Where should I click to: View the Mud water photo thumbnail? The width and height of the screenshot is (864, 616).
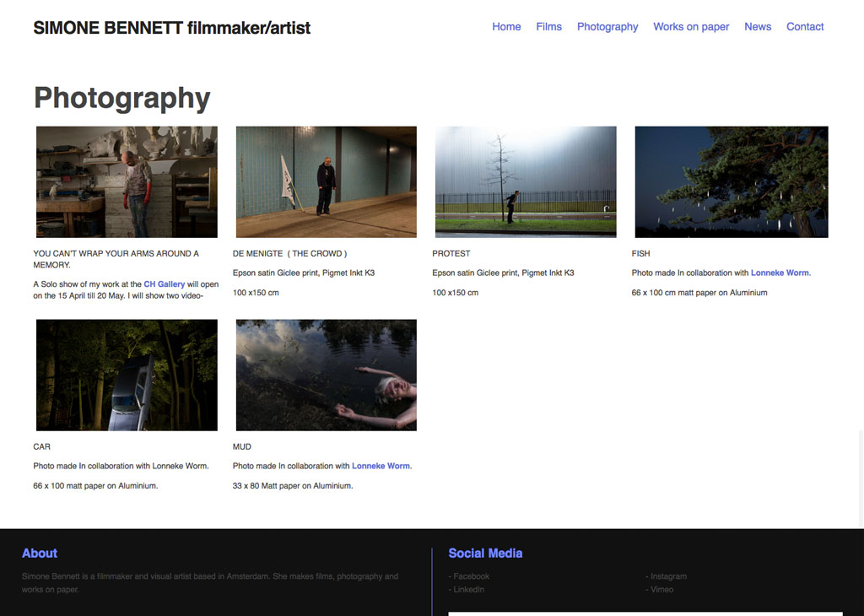(x=326, y=375)
